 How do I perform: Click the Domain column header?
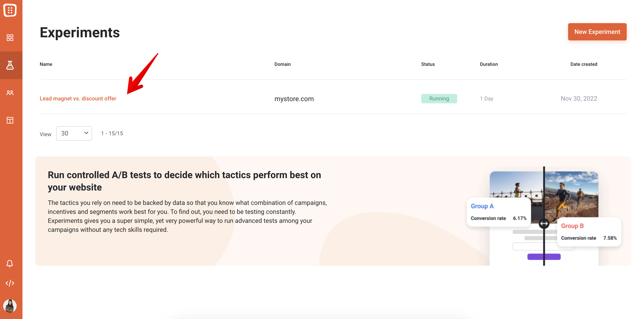(282, 64)
